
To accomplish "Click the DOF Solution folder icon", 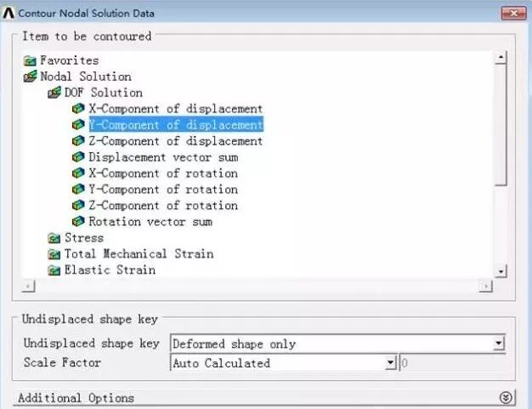I will pyautogui.click(x=54, y=93).
